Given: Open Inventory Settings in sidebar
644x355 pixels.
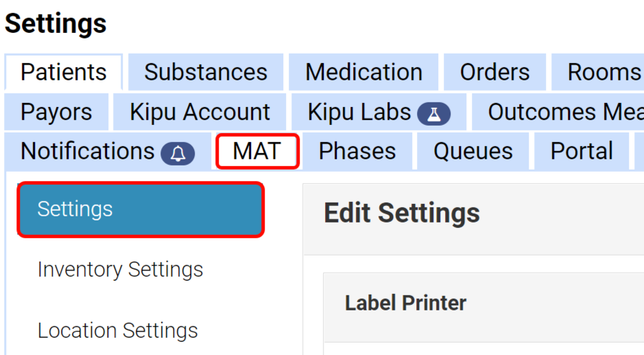Looking at the screenshot, I should pos(121,270).
